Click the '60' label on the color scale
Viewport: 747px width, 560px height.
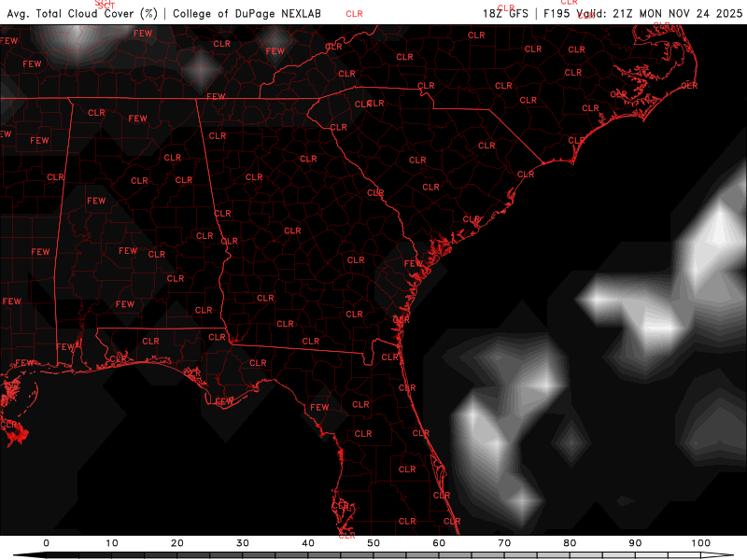coord(439,543)
